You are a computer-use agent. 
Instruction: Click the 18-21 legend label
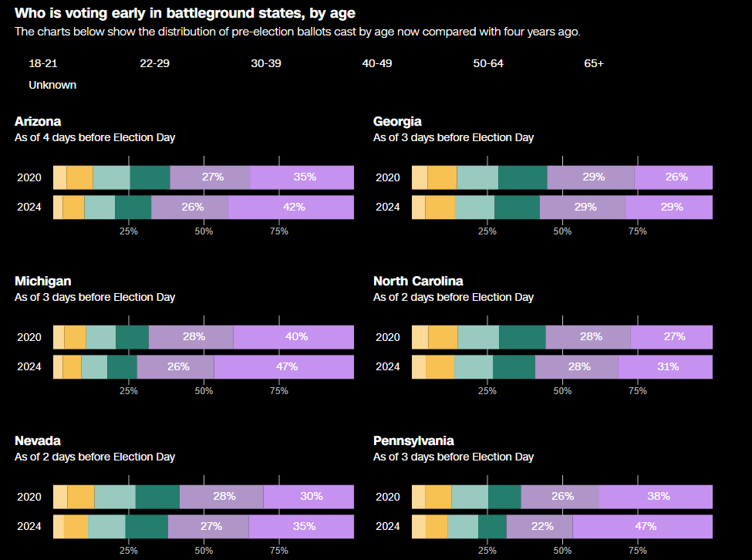point(43,63)
